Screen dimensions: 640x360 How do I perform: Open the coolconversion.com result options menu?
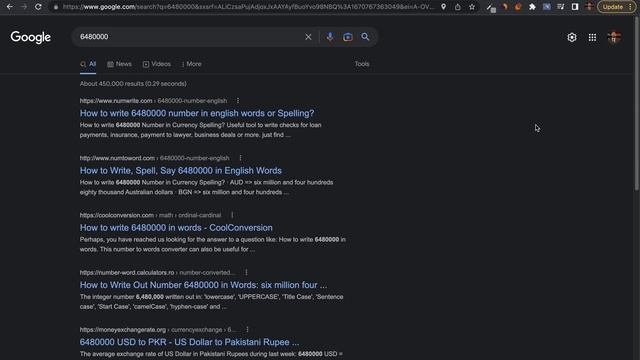232,215
